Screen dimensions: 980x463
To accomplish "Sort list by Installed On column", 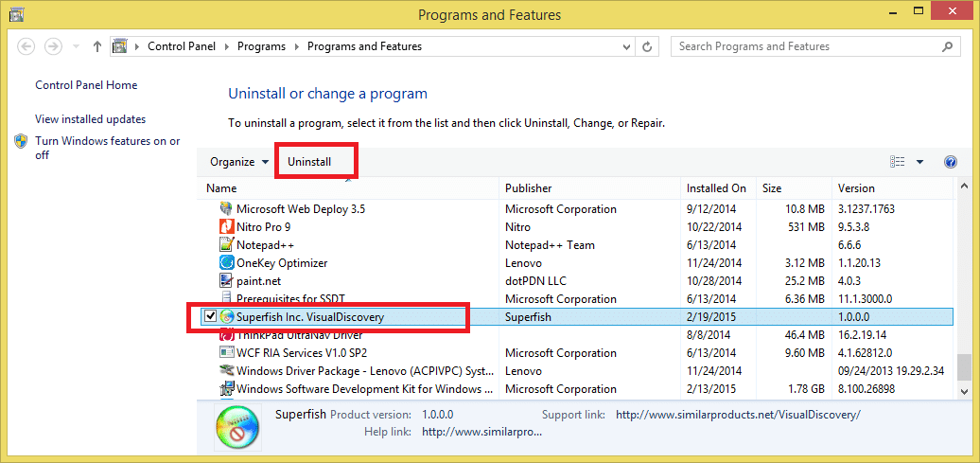I will 718,188.
